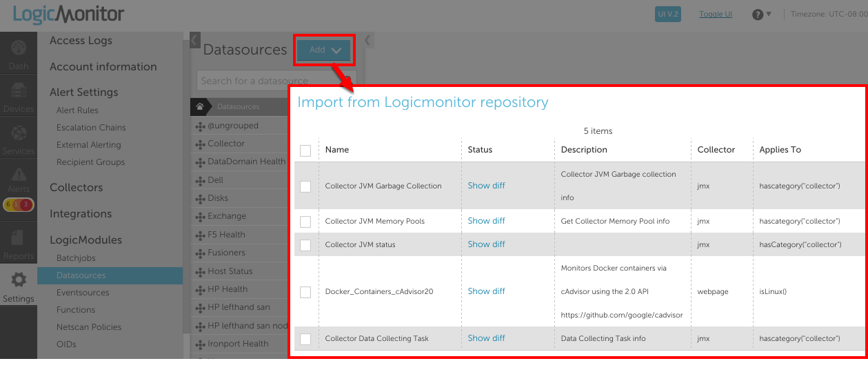Open the Add dropdown button

(x=324, y=50)
